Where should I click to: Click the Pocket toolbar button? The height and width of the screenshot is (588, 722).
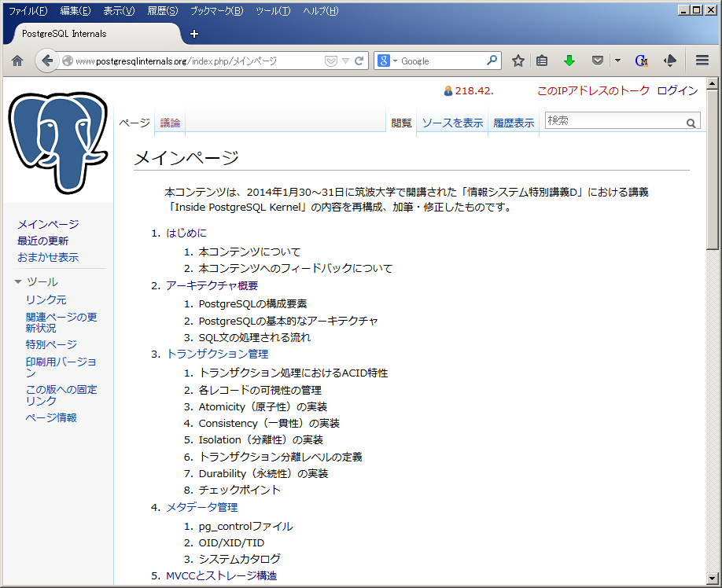coord(598,61)
